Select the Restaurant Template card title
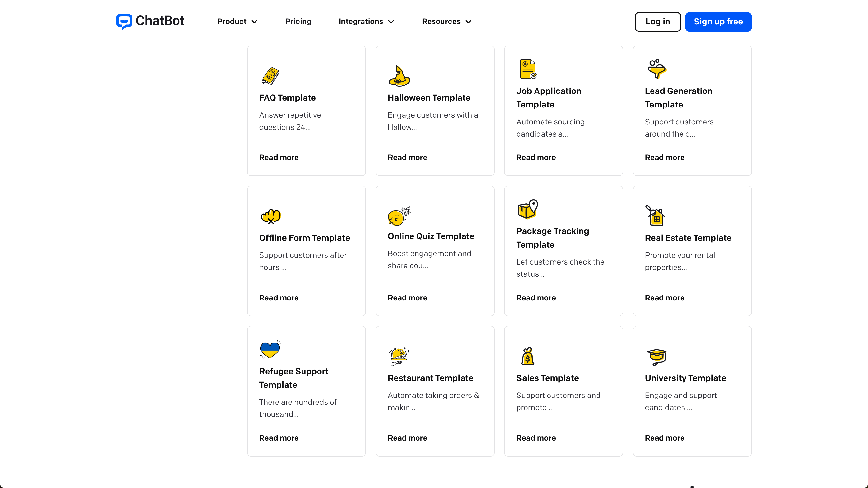The image size is (868, 488). click(430, 378)
